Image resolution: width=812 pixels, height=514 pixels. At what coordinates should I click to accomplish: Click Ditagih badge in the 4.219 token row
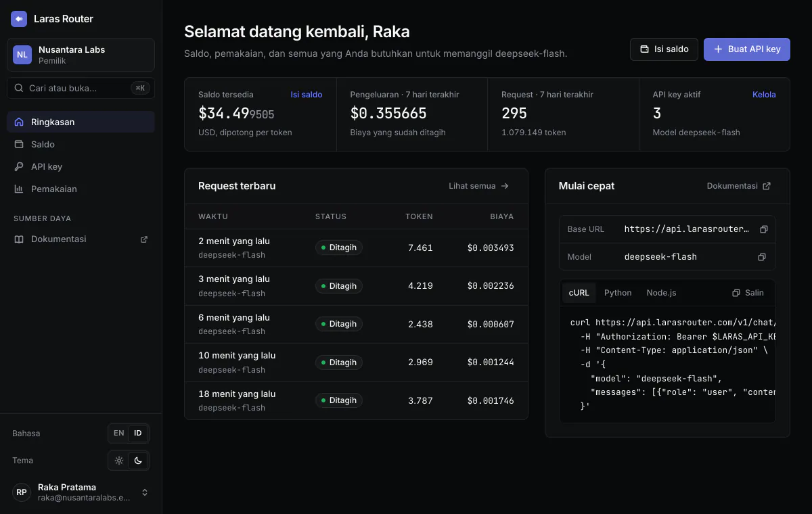pos(339,286)
